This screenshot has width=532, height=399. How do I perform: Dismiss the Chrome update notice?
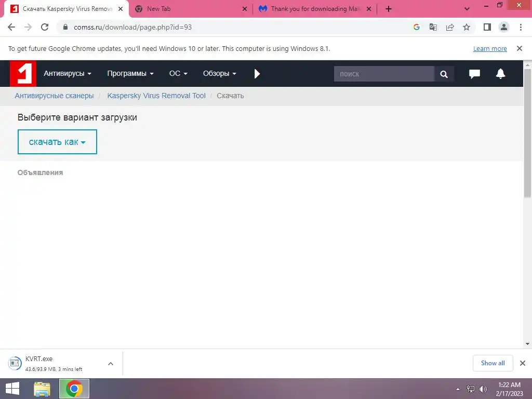[520, 48]
